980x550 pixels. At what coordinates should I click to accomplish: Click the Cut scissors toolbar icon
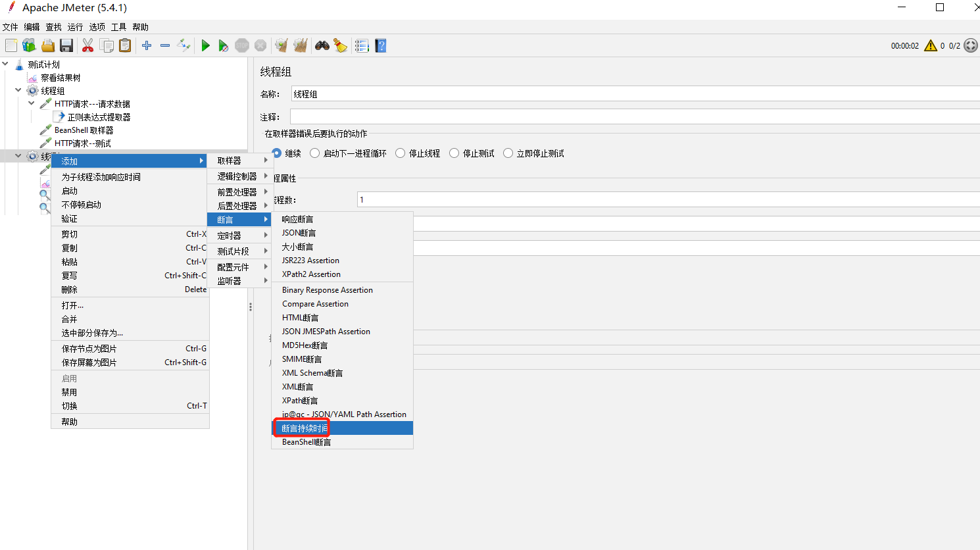[x=87, y=45]
